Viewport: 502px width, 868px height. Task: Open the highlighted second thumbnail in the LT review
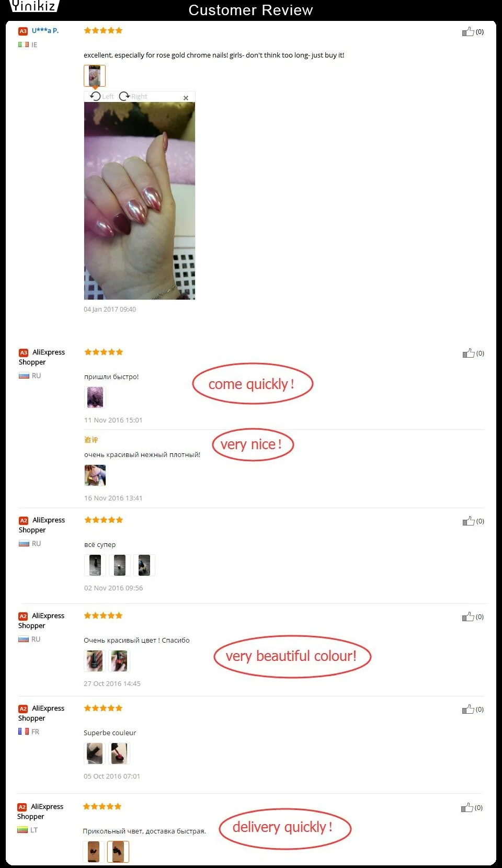point(118,852)
